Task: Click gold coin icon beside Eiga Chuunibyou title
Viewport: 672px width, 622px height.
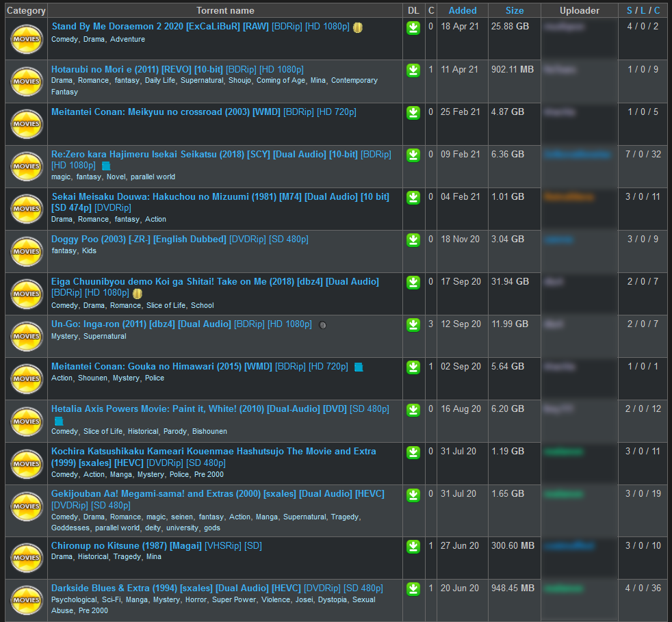Action: 138,294
